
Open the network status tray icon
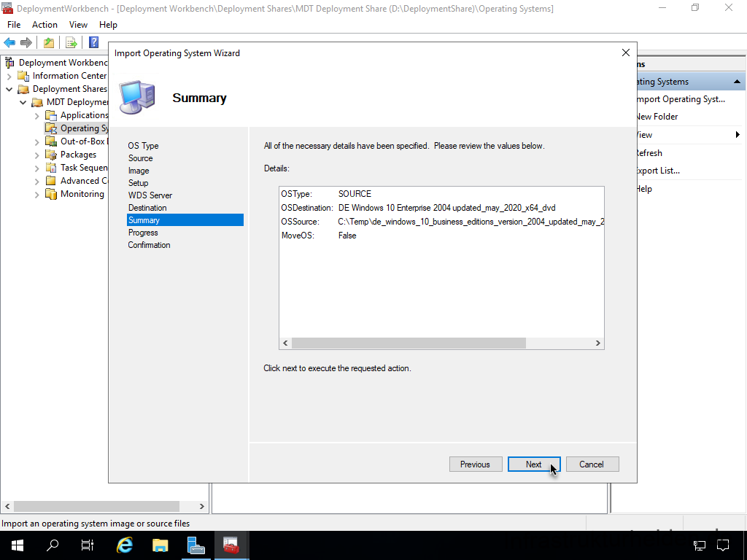(x=699, y=545)
